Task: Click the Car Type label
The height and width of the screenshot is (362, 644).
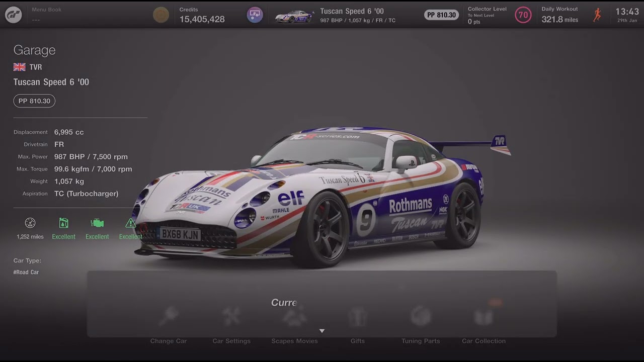Action: (27, 260)
